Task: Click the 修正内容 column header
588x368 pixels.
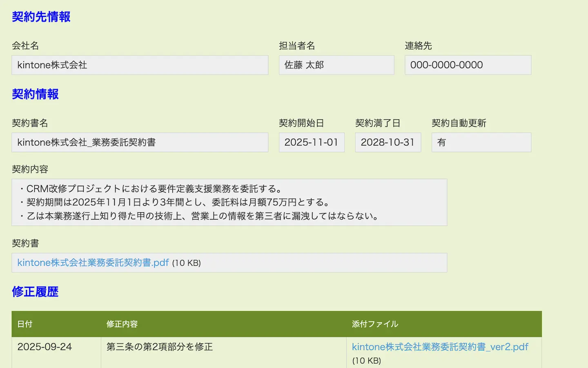Action: click(x=122, y=324)
